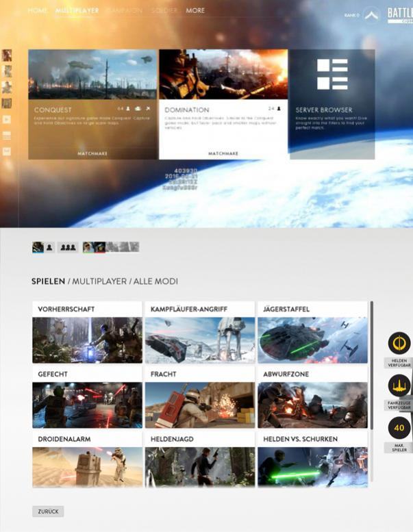Click the single-person silhouette icon

(x=49, y=247)
